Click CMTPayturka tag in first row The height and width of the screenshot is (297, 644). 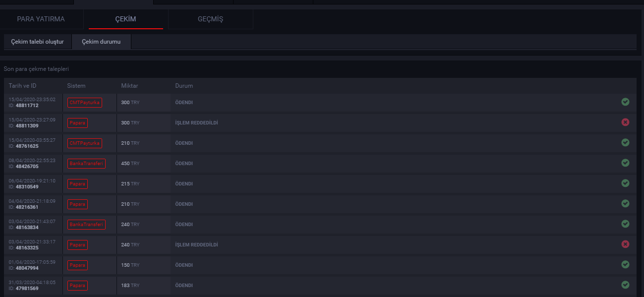point(84,103)
